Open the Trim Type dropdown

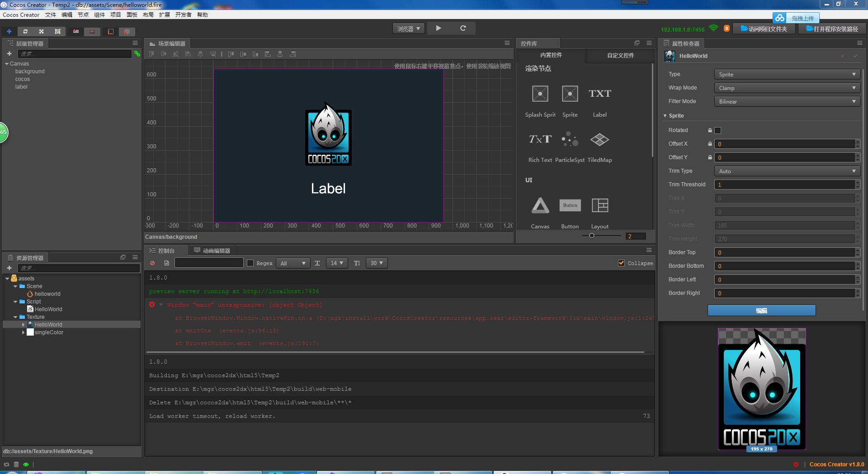(x=787, y=171)
